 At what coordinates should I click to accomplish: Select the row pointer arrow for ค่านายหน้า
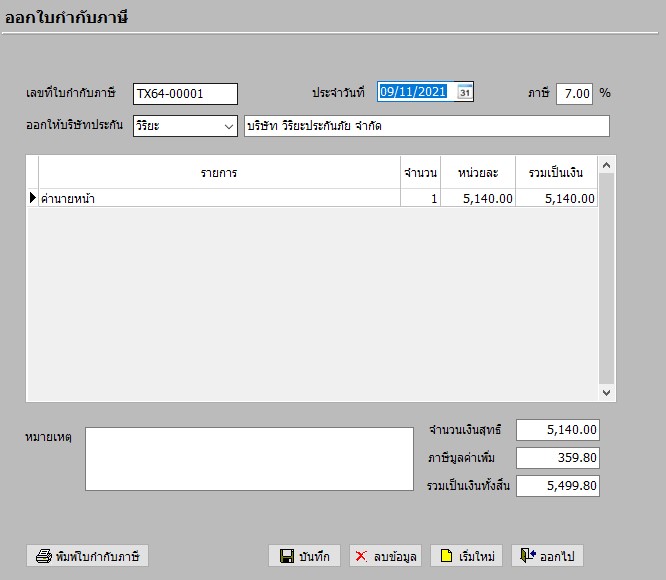click(x=32, y=198)
